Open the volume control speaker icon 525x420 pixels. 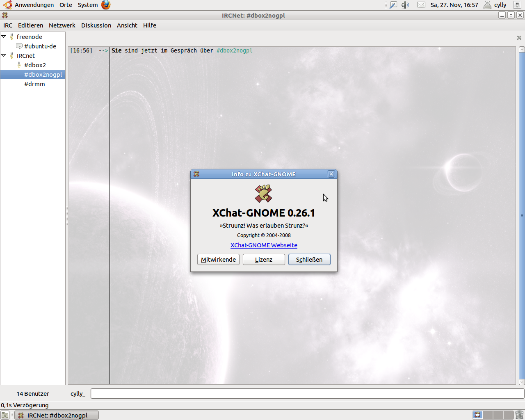(405, 5)
